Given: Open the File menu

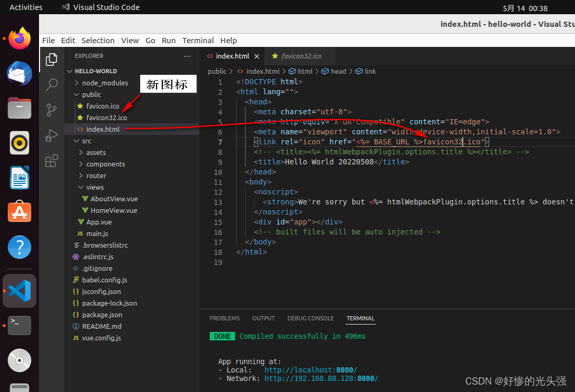Looking at the screenshot, I should (48, 41).
